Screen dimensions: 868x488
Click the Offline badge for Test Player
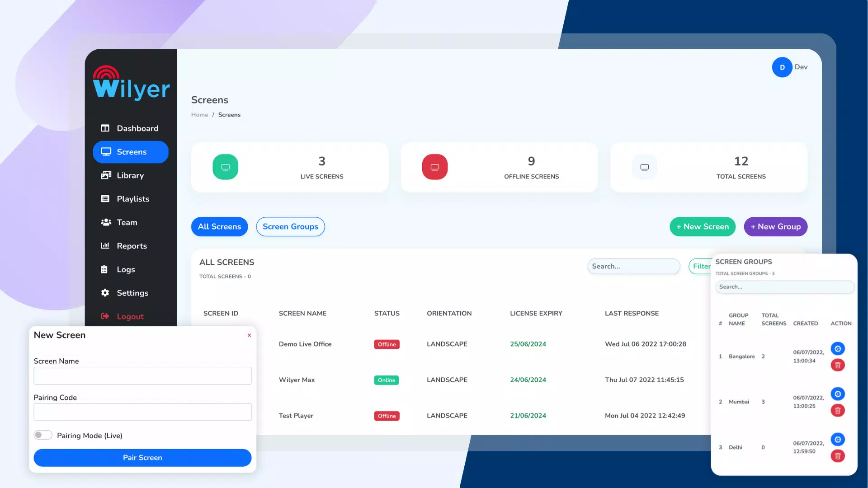387,416
